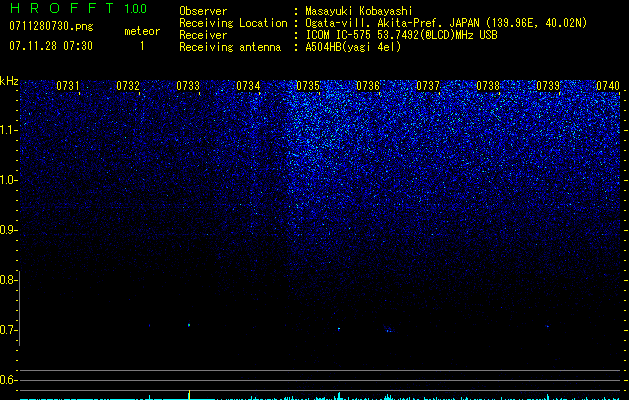Click the meteor echo spot below 0735

coord(339,329)
